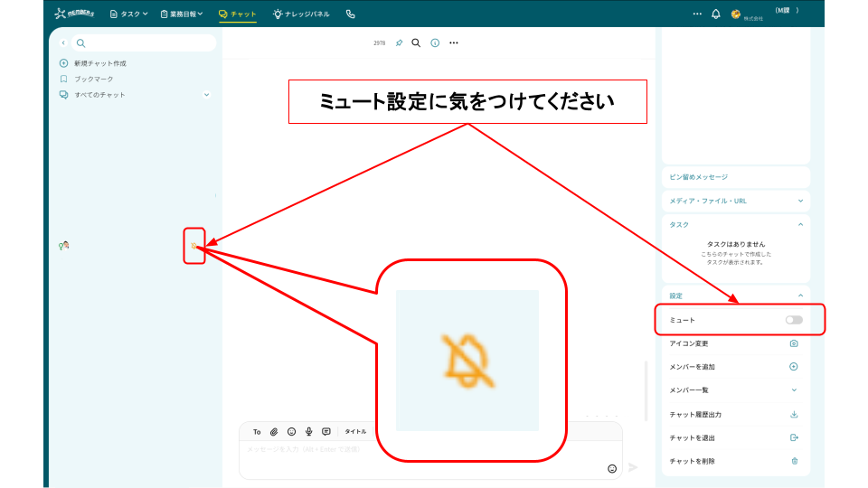Image resolution: width=868 pixels, height=488 pixels.
Task: Click the phone icon in top navigation
Action: (x=350, y=14)
